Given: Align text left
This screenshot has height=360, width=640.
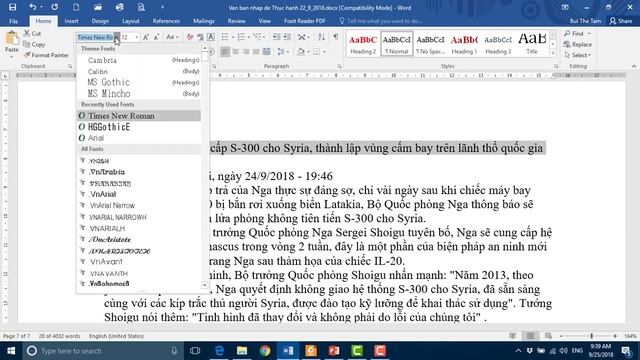Looking at the screenshot, I should tap(225, 52).
